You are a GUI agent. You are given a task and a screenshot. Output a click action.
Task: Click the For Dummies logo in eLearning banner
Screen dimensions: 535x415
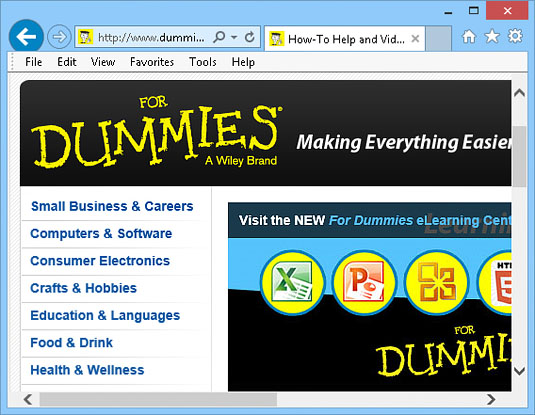pyautogui.click(x=444, y=351)
